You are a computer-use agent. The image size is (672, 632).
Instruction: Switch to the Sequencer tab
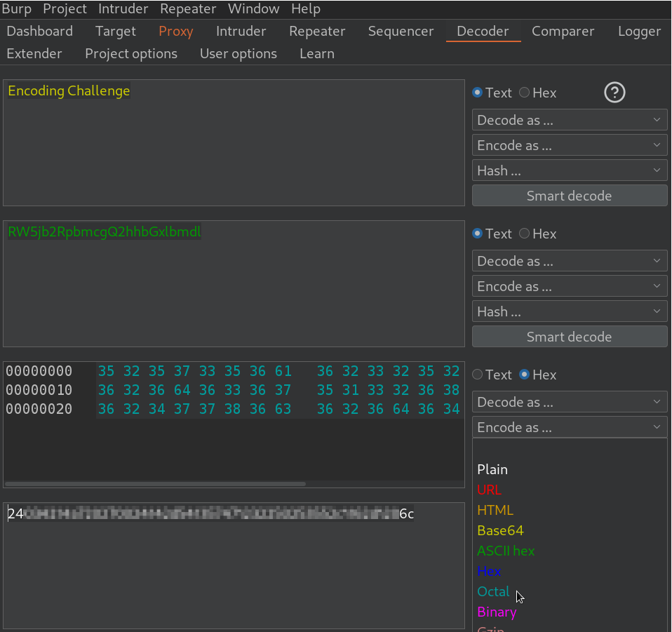(x=401, y=32)
